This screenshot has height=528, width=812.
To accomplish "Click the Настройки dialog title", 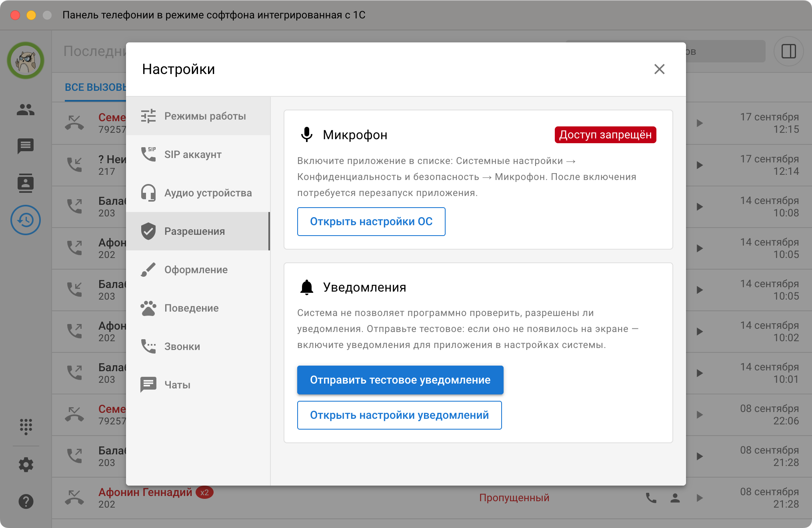I will (x=178, y=69).
